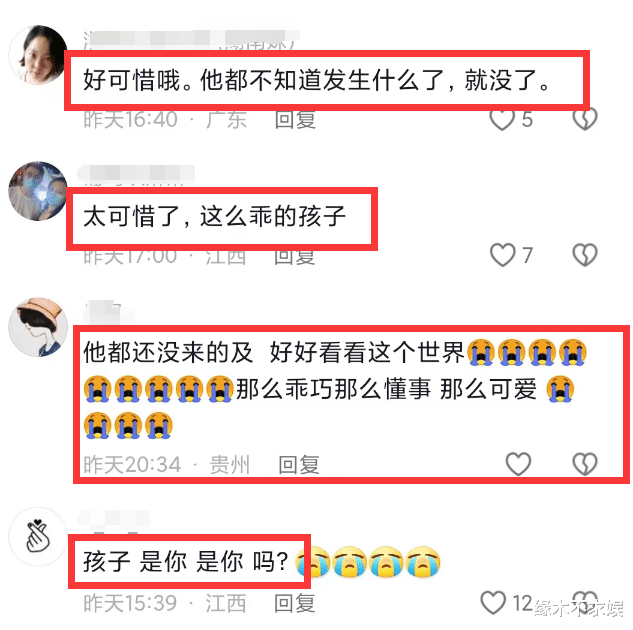The height and width of the screenshot is (630, 633).
Task: Reply to the 昨天16:40 广东 comment
Action: 295,120
